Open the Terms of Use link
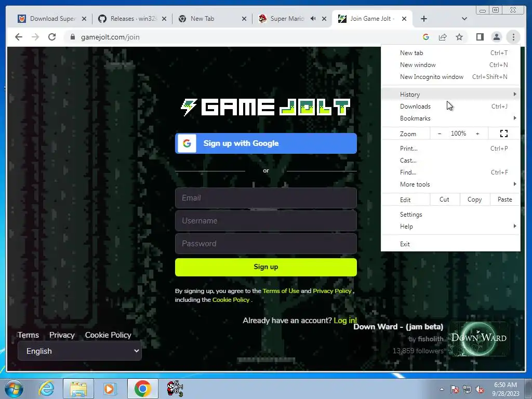The width and height of the screenshot is (532, 399). point(281,291)
